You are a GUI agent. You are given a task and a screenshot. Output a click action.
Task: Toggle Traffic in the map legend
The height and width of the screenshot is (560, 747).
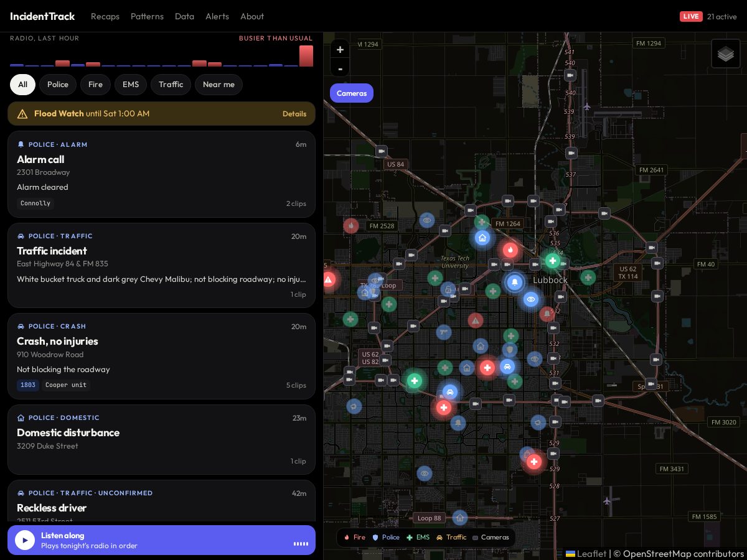451,538
